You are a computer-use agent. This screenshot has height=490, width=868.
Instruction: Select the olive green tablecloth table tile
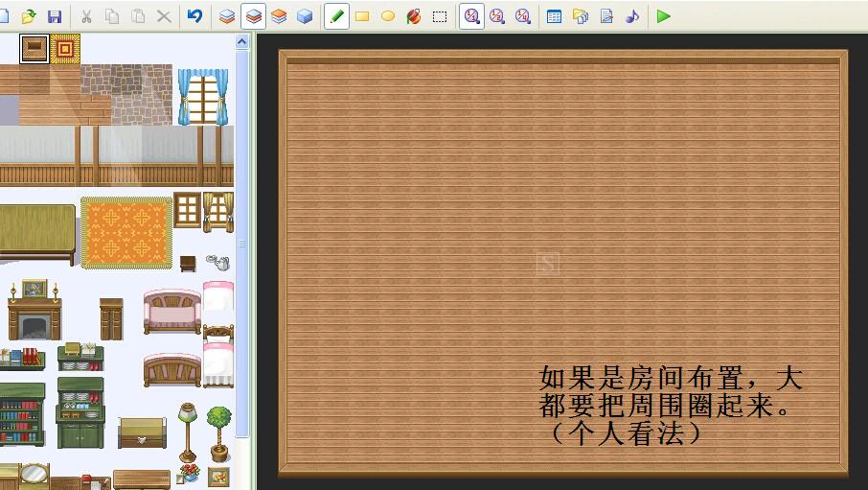(37, 235)
